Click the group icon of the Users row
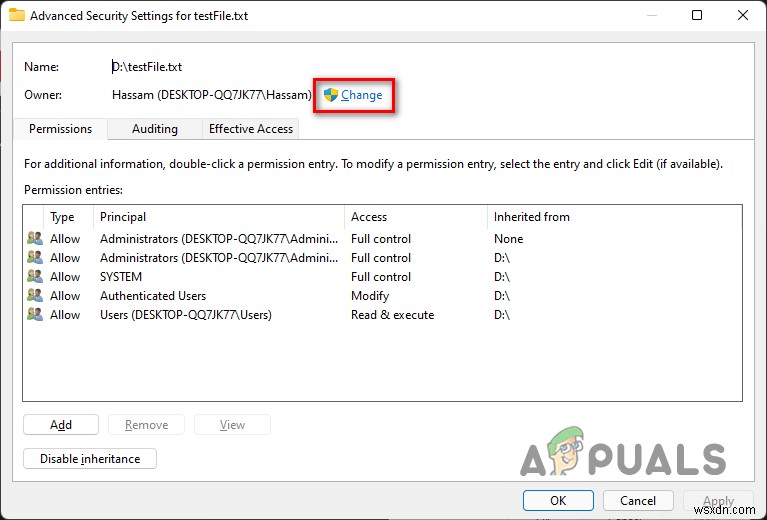The image size is (767, 520). point(35,315)
